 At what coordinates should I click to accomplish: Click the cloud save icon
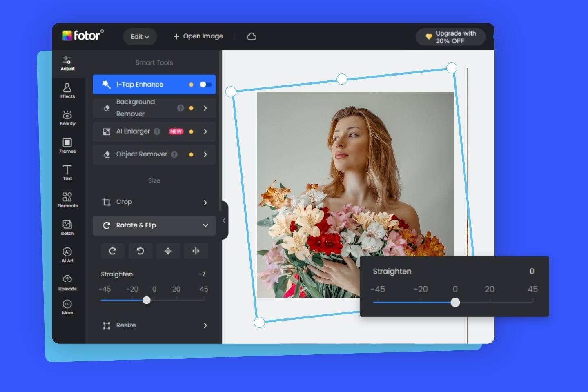coord(252,37)
